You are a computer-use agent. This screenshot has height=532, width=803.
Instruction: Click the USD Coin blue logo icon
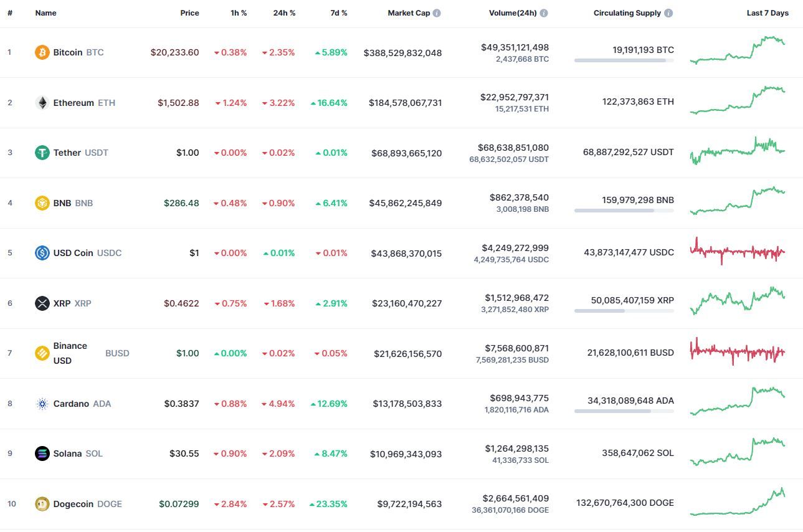click(42, 253)
